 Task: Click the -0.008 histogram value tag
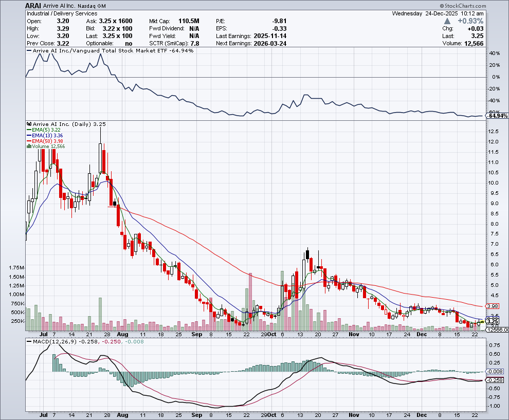495,371
